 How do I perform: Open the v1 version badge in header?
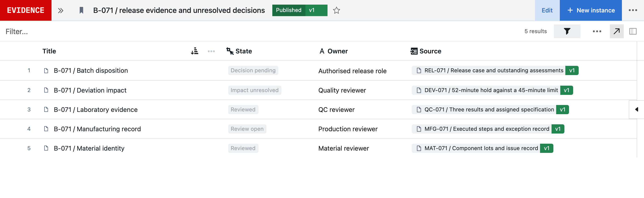click(316, 10)
